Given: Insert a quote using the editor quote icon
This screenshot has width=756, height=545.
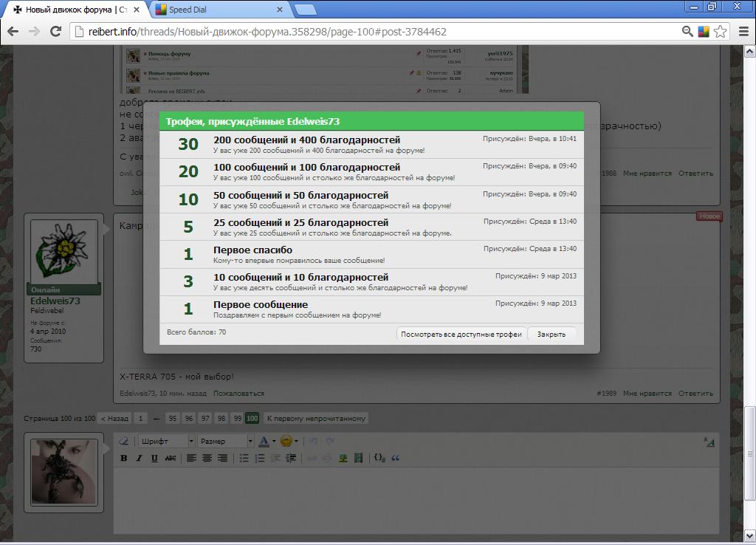Looking at the screenshot, I should pos(395,458).
